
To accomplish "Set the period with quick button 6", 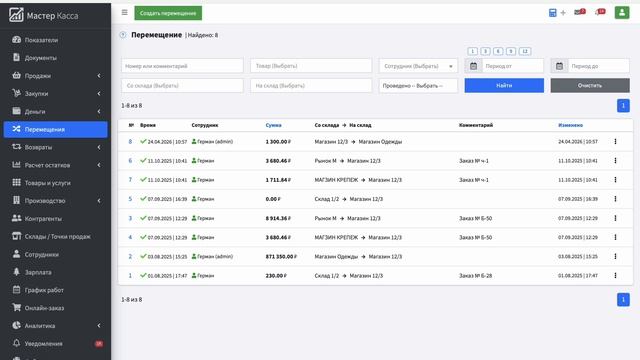I will click(498, 51).
